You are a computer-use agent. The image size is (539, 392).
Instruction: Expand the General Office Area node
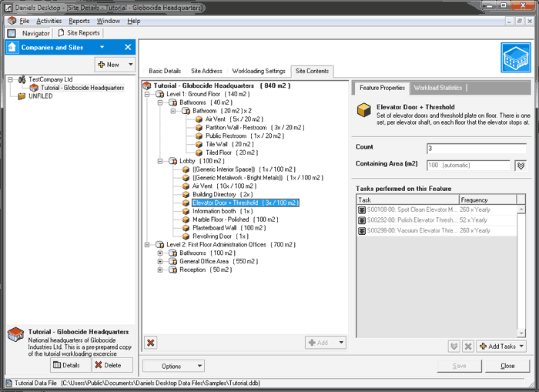pyautogui.click(x=160, y=261)
